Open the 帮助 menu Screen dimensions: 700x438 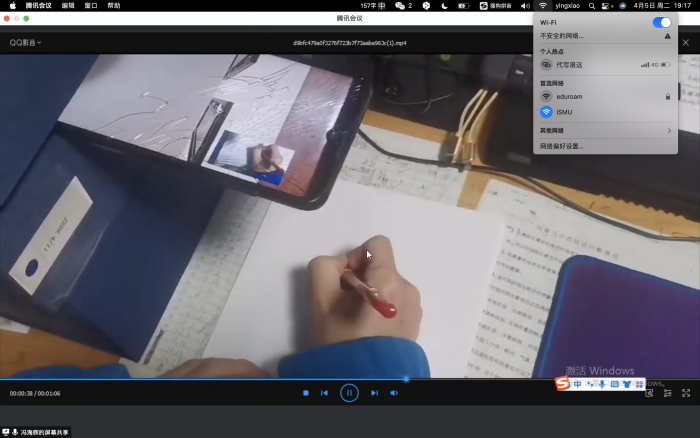coord(114,6)
